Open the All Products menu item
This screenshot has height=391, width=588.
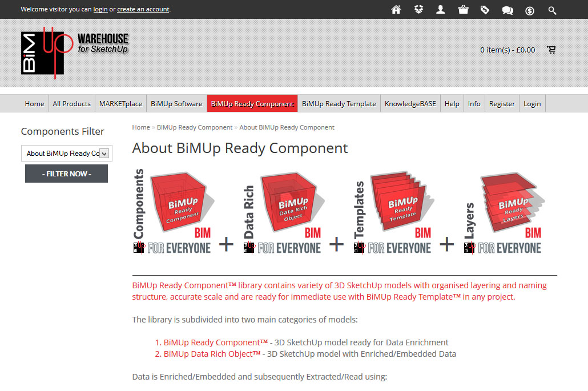(71, 104)
